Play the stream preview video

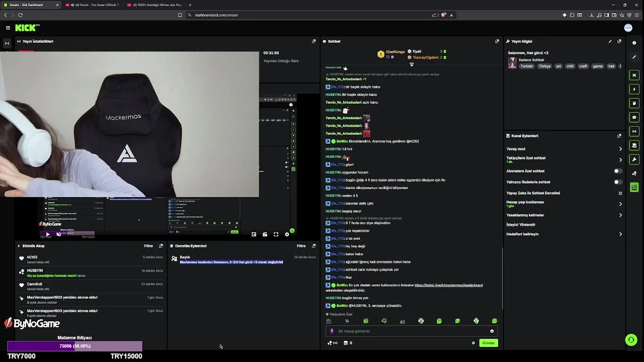point(48,234)
